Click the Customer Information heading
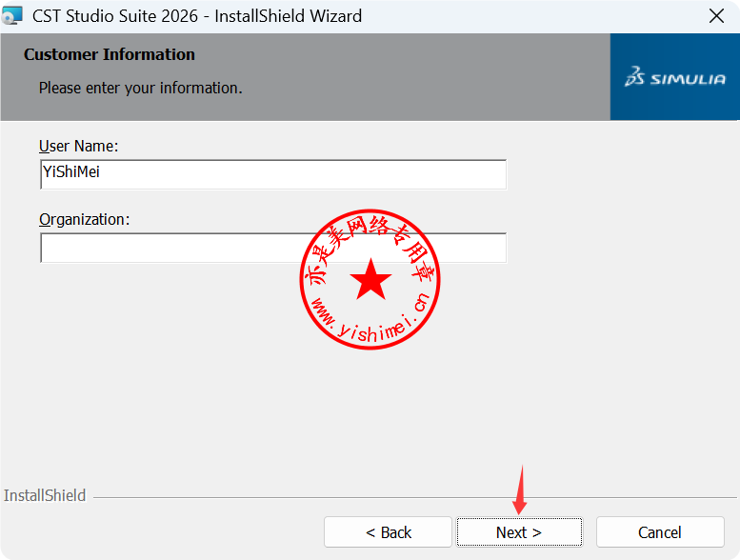Image resolution: width=740 pixels, height=560 pixels. (x=109, y=54)
